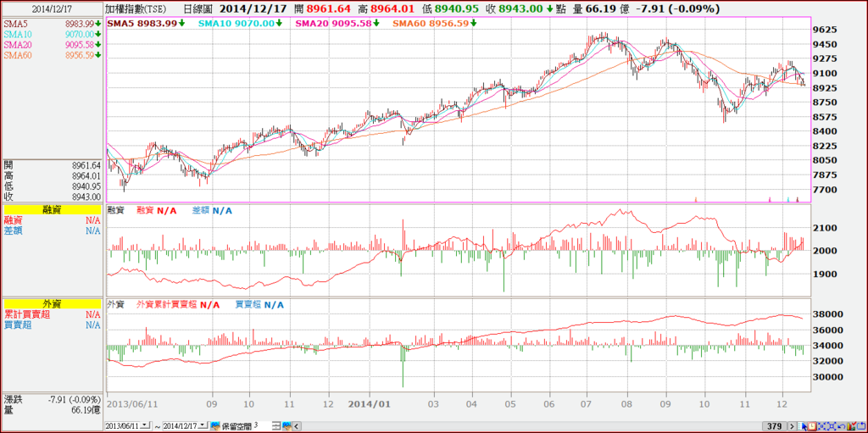Click the 外資 yellow panel header
This screenshot has width=868, height=433.
coord(52,304)
